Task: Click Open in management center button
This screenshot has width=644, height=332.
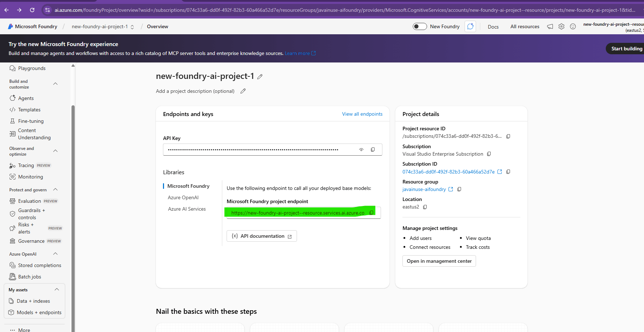Action: point(439,261)
